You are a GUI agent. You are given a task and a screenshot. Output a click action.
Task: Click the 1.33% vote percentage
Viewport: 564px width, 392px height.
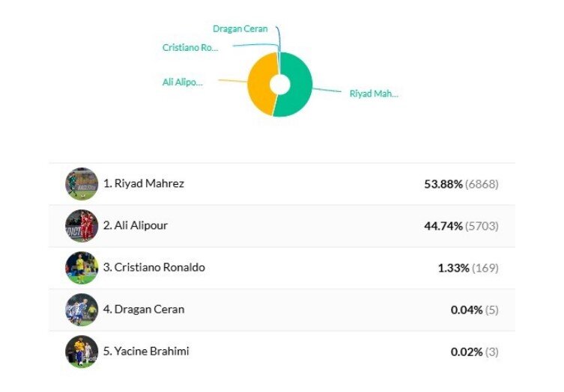click(453, 268)
